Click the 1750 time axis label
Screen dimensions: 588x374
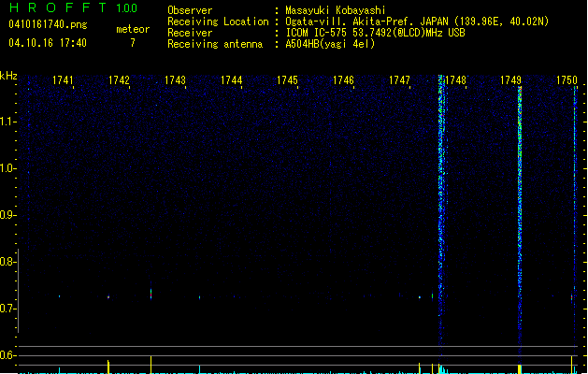tap(566, 80)
